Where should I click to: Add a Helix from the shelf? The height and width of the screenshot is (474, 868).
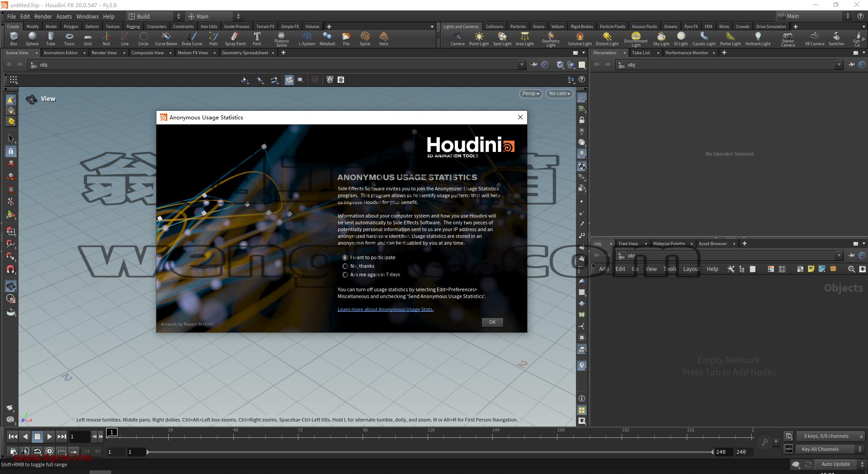coord(384,39)
